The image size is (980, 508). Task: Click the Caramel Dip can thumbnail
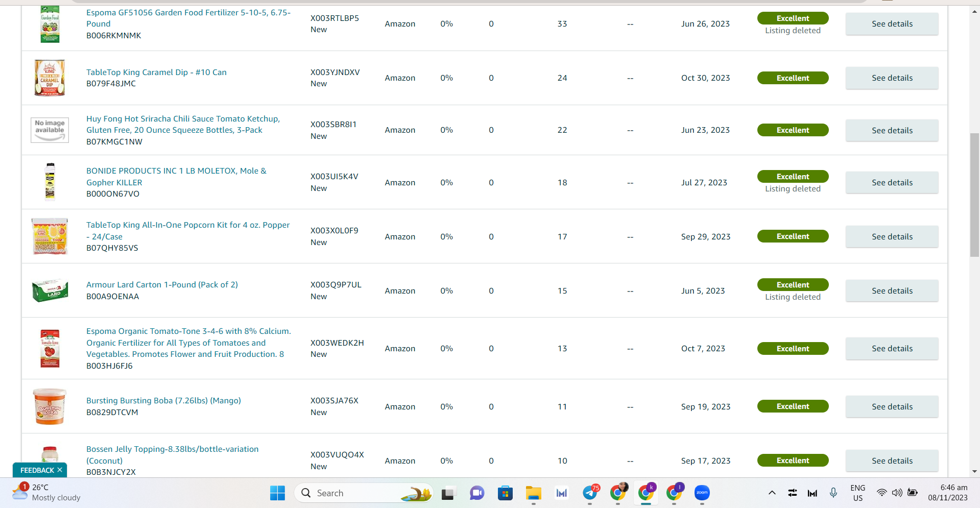click(x=50, y=78)
